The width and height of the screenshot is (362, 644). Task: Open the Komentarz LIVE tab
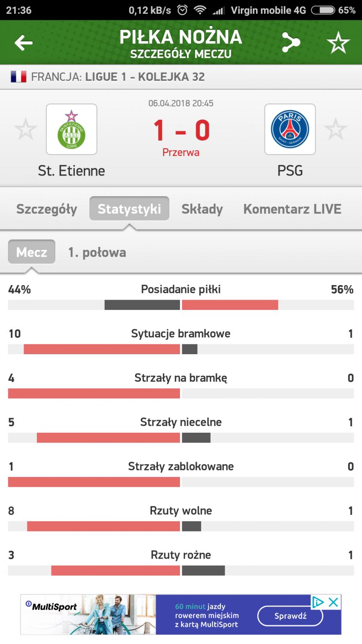[293, 209]
